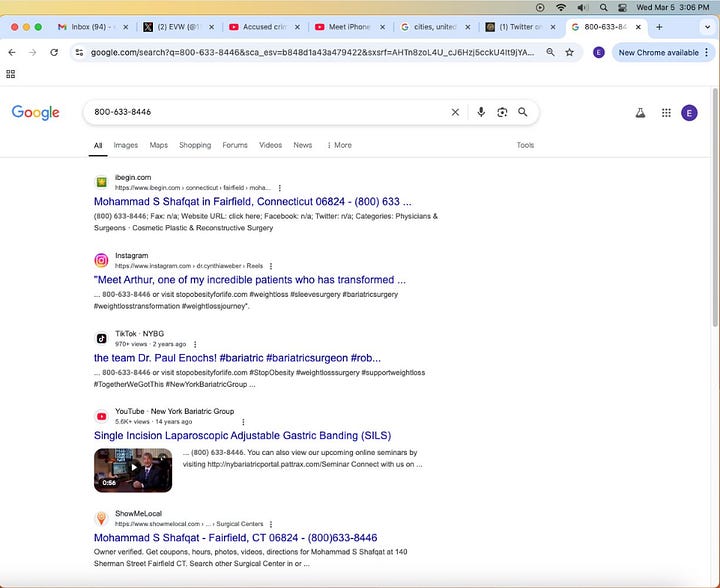Select News search filter
The height and width of the screenshot is (588, 720).
(303, 145)
